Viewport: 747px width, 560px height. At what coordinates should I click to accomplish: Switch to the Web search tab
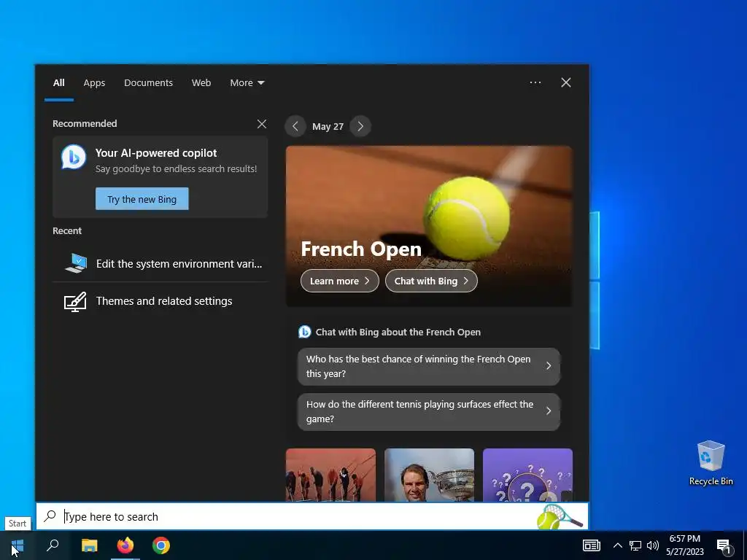[201, 83]
